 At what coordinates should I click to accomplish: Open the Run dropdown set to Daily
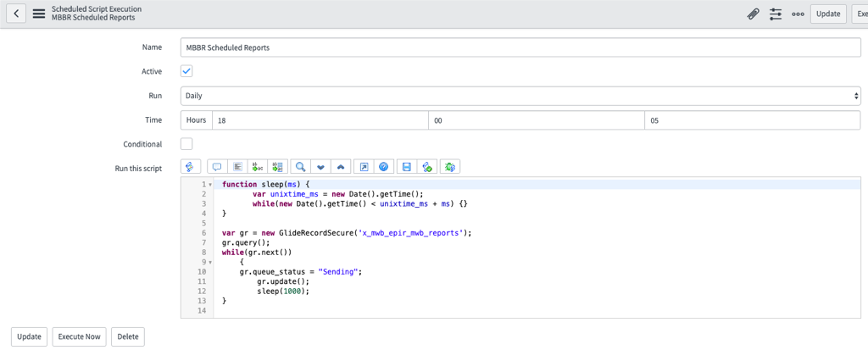(520, 96)
